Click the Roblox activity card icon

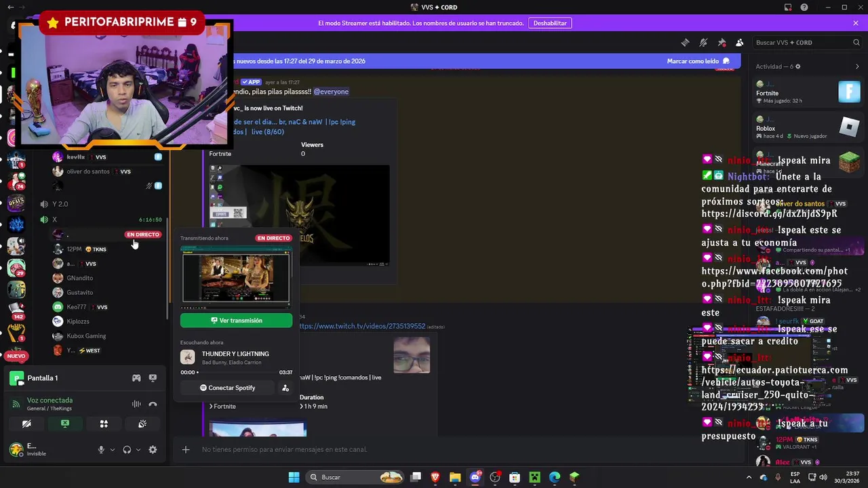pyautogui.click(x=849, y=127)
